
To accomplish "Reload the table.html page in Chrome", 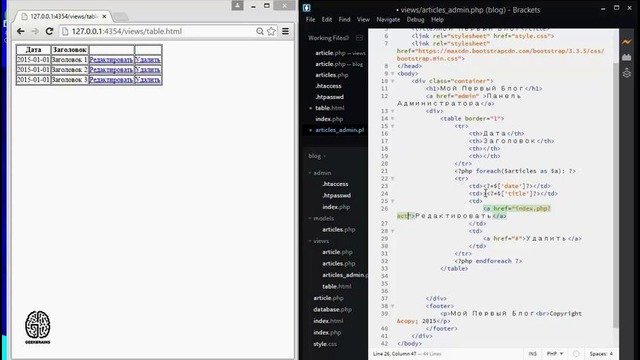I will (49, 31).
